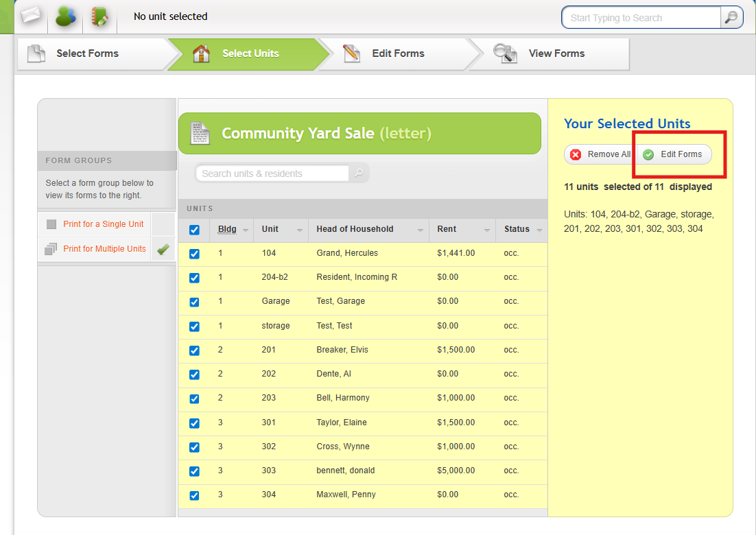Click the Garage unit cell
This screenshot has height=535, width=756.
(276, 301)
